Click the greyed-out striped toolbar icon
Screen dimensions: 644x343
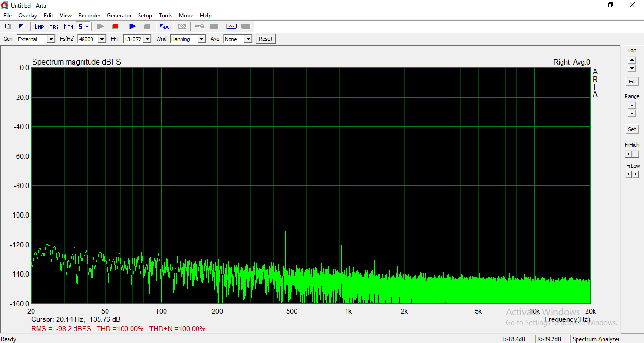[182, 26]
